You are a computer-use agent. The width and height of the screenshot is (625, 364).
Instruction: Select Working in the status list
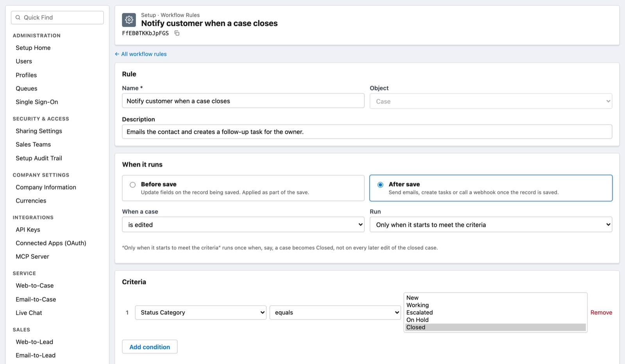tap(495, 305)
